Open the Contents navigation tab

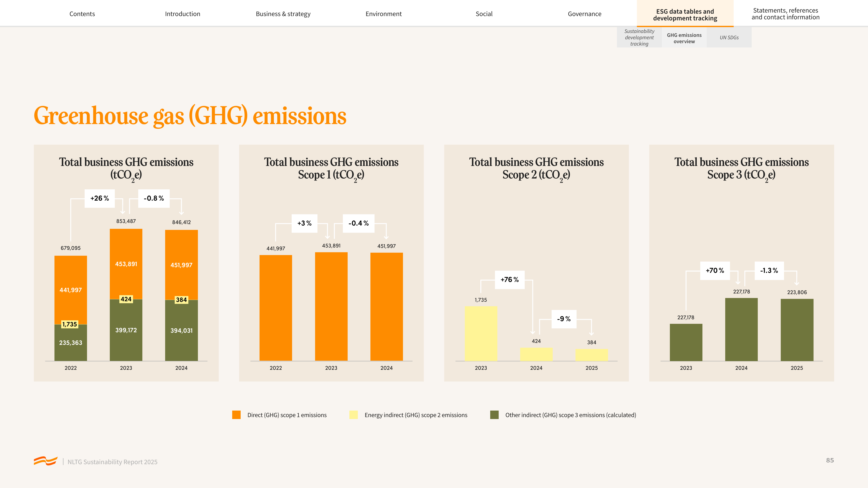click(x=82, y=14)
